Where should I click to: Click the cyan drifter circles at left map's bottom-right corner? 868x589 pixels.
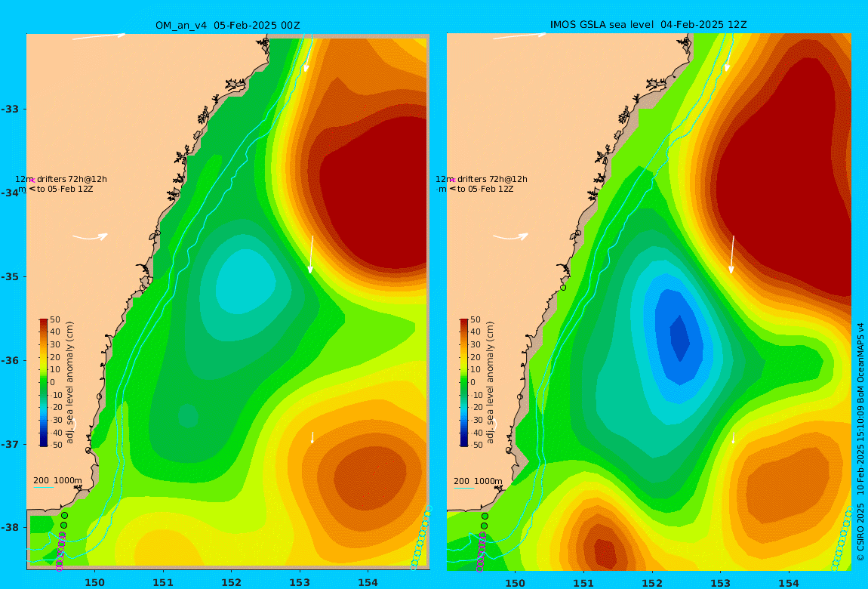point(420,537)
